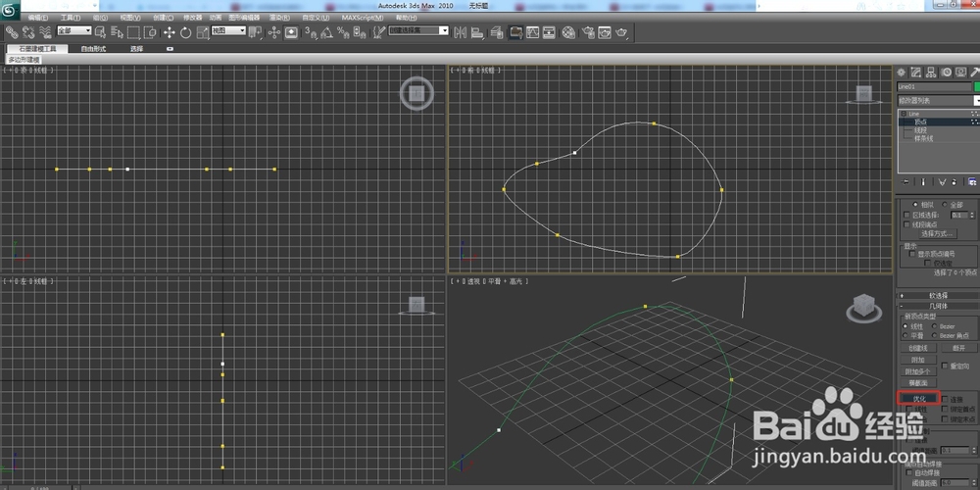Image resolution: width=980 pixels, height=490 pixels.
Task: Open the Select by Name tool
Action: click(x=118, y=32)
